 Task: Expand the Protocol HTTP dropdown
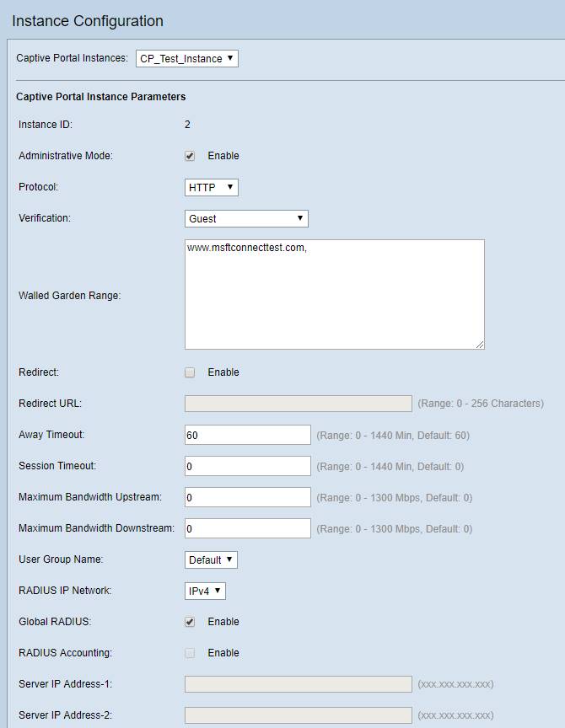click(211, 187)
